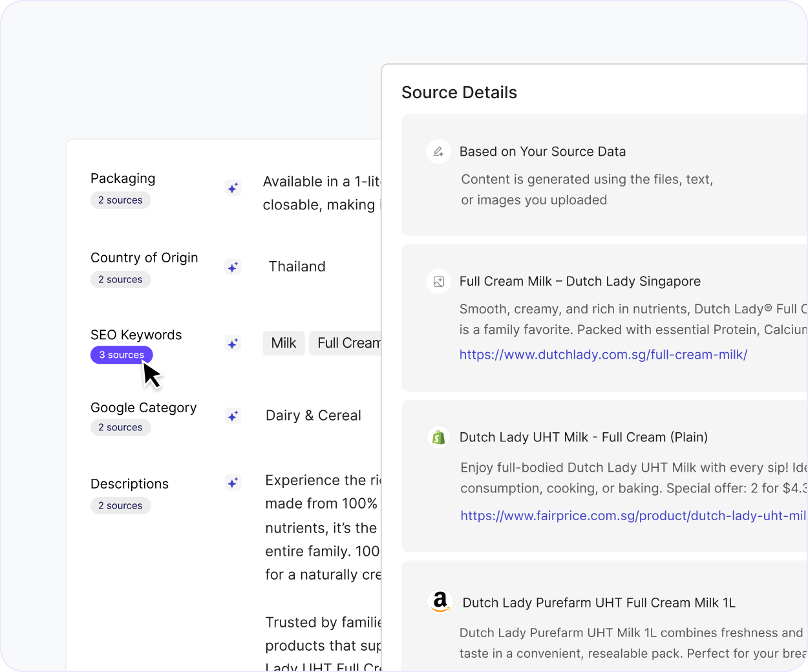Screen dimensions: 808x672
Task: Click the Shopify icon on Dutch Lady UHT card
Action: tap(439, 437)
